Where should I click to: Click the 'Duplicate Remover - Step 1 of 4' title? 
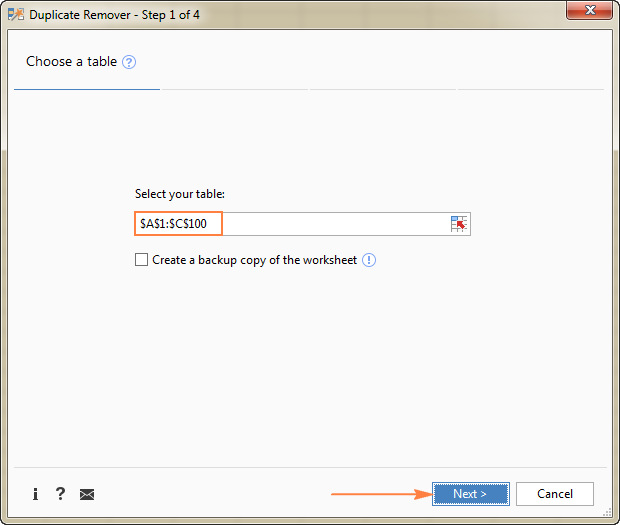(x=117, y=15)
